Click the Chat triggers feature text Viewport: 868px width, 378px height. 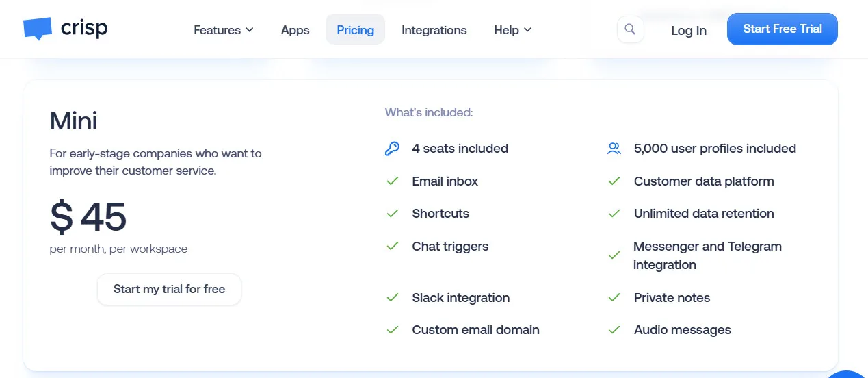[451, 247]
